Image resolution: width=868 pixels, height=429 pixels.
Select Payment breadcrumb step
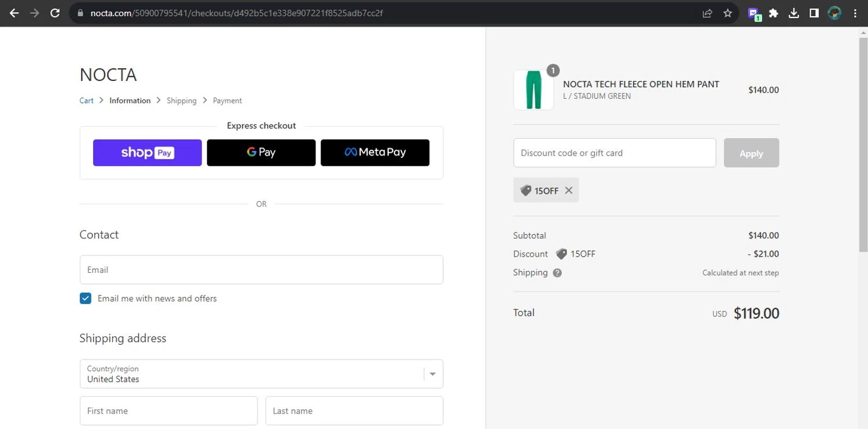tap(227, 101)
